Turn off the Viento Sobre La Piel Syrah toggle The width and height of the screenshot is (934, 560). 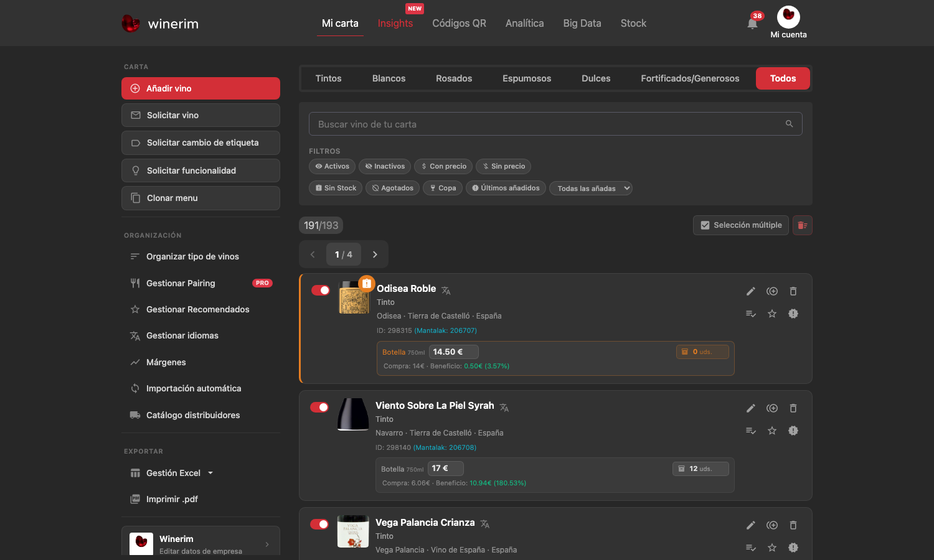pyautogui.click(x=319, y=407)
